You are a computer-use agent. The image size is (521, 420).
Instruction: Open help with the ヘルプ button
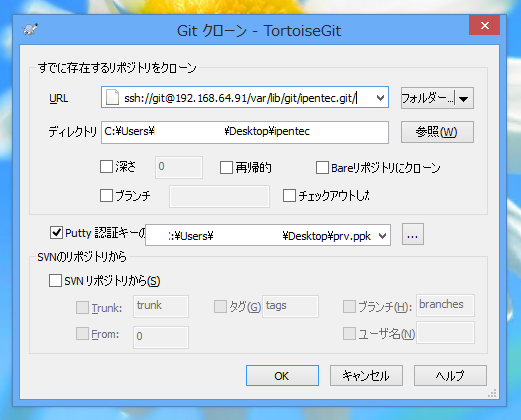pos(450,376)
